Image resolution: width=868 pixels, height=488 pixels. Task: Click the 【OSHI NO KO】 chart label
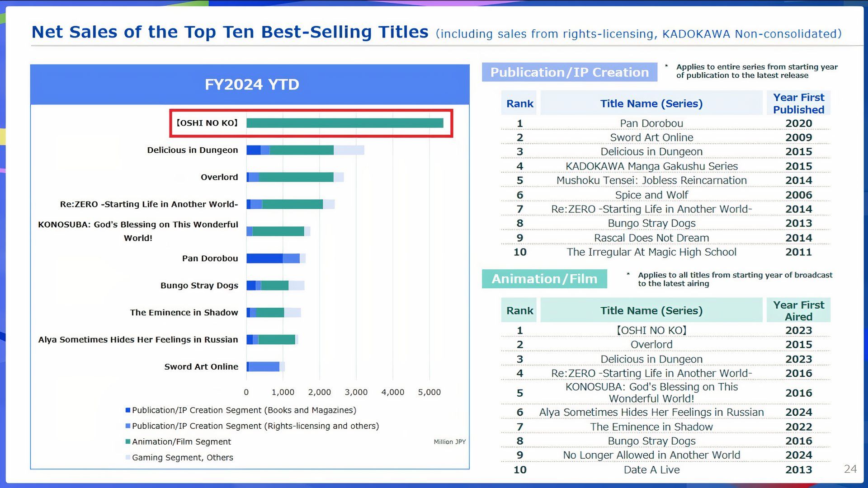(207, 123)
